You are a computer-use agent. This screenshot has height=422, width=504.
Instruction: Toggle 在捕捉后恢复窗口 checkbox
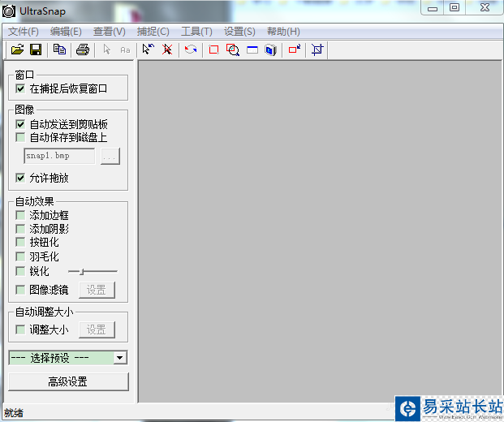[x=20, y=88]
